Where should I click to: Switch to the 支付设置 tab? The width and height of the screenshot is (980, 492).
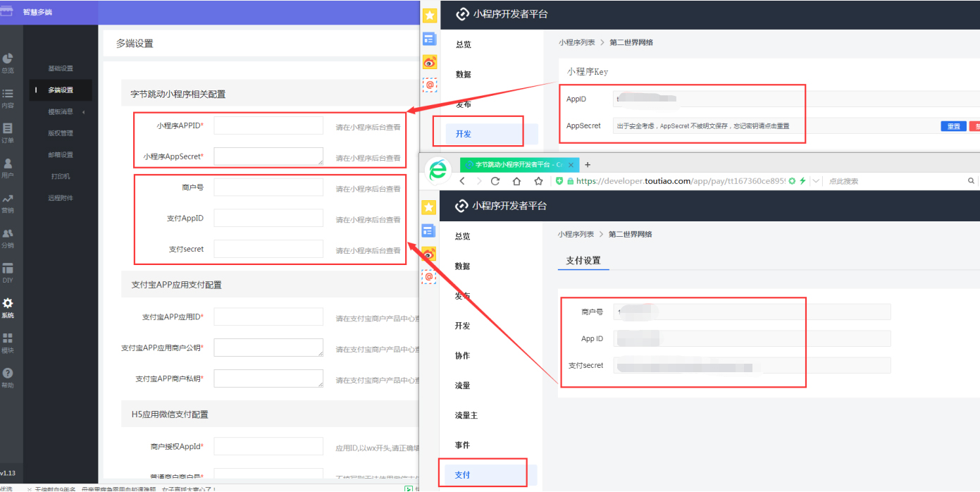pos(583,261)
